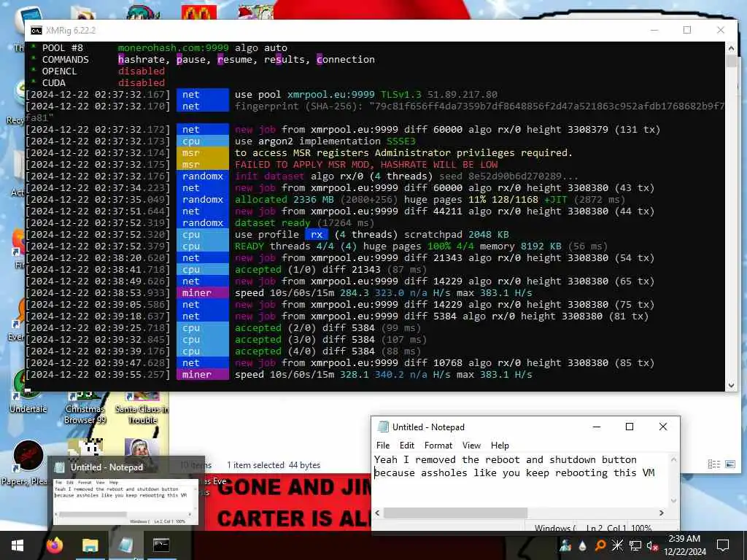747x560 pixels.
Task: Maximize the Notepad window
Action: (x=630, y=427)
